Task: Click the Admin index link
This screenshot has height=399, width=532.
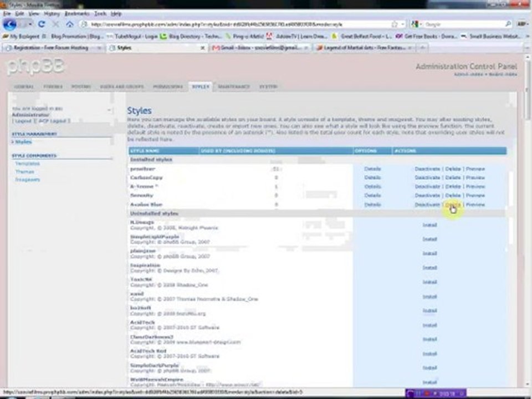Action: coord(469,74)
